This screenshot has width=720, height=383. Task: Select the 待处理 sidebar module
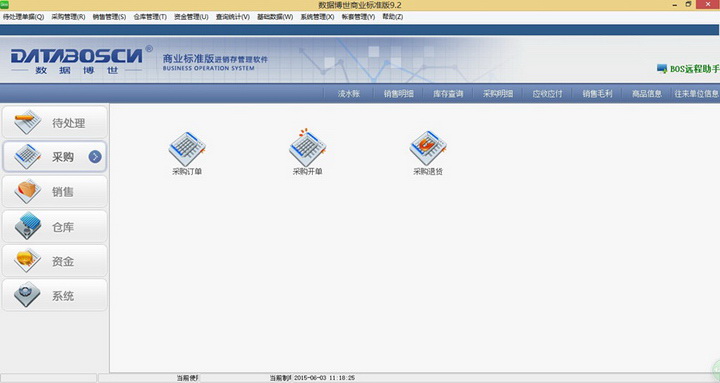tap(55, 122)
